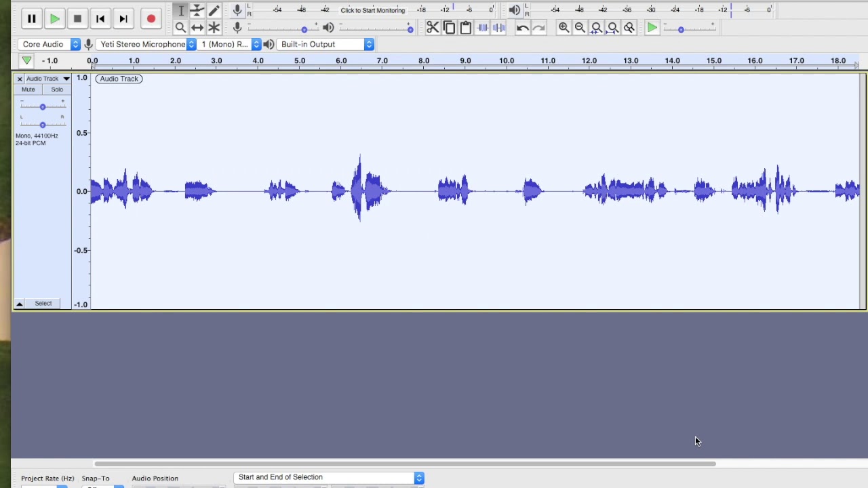Click the green playhead triangle on timeline

point(26,61)
